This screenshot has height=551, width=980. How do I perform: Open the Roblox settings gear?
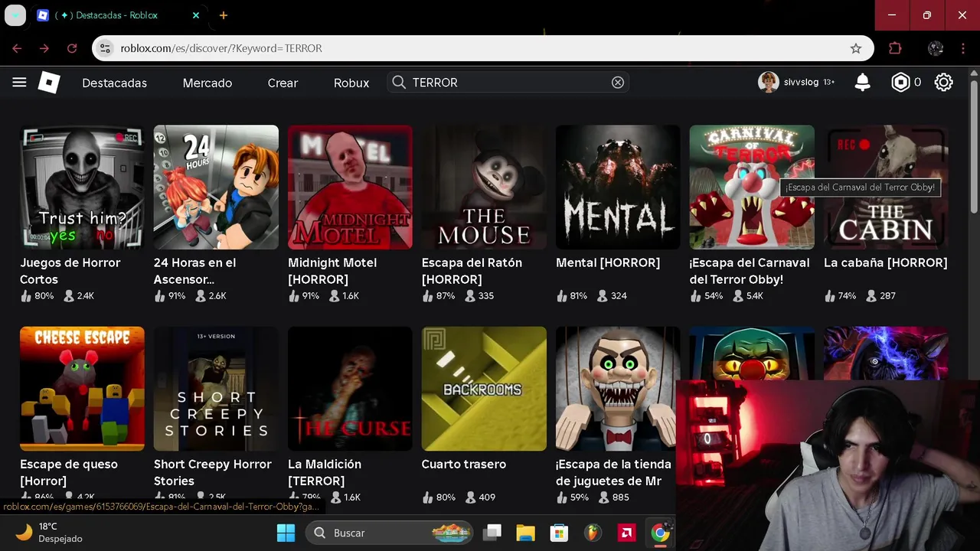(943, 83)
